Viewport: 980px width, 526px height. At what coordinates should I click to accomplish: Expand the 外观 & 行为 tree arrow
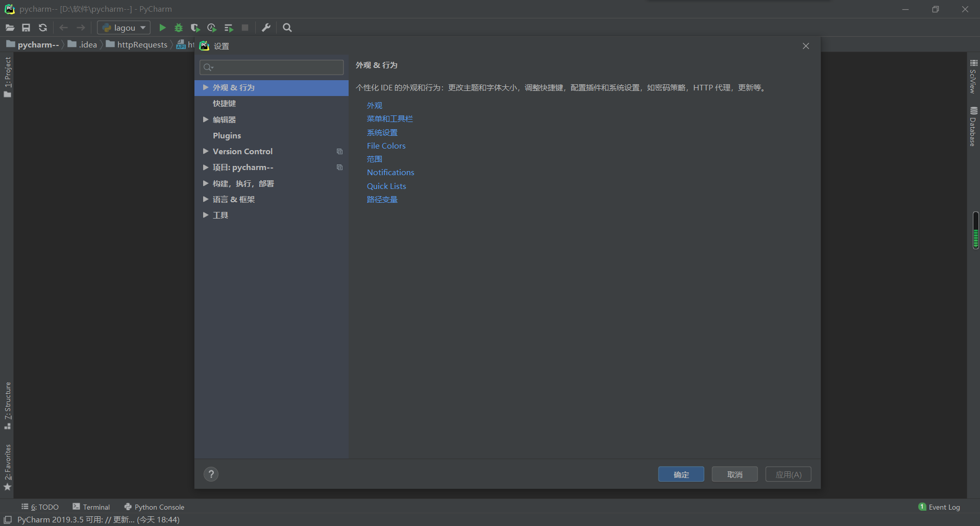205,87
